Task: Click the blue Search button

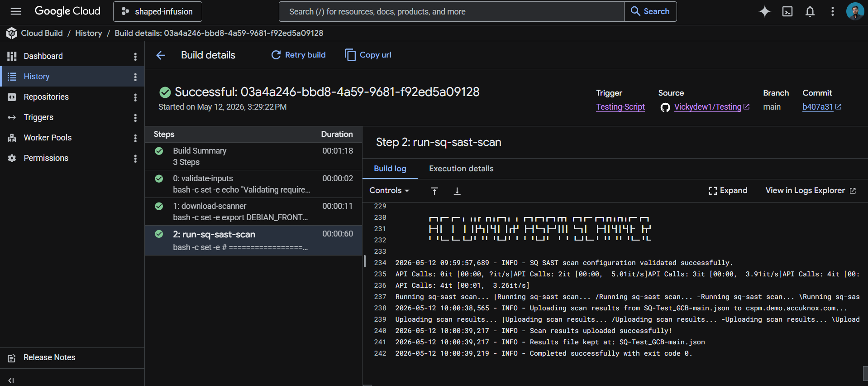Action: pyautogui.click(x=650, y=11)
